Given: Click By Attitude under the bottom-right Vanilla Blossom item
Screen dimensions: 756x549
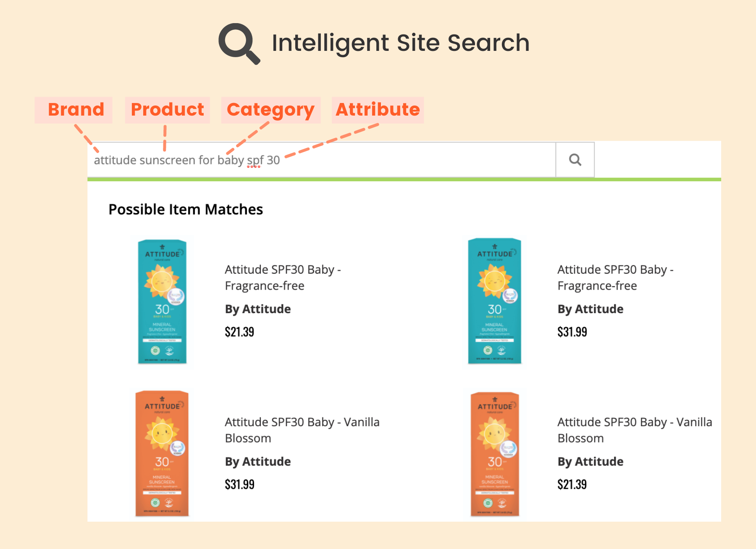Looking at the screenshot, I should [x=591, y=462].
